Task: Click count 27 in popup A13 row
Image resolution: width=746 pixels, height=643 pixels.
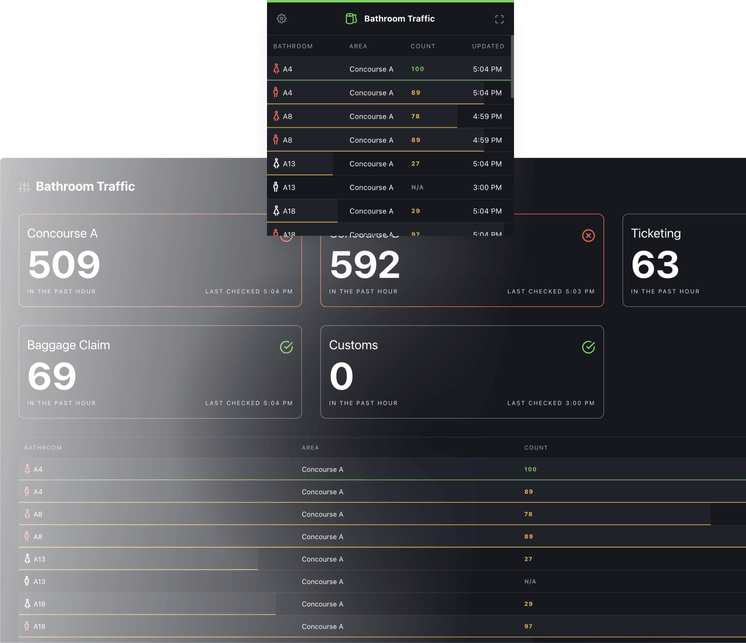Action: [x=415, y=164]
